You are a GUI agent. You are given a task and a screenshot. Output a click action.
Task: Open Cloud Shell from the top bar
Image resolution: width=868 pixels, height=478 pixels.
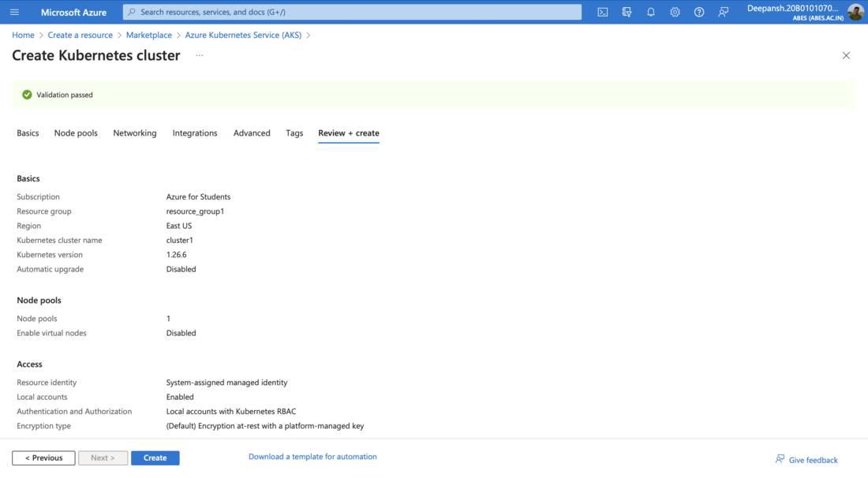tap(602, 12)
